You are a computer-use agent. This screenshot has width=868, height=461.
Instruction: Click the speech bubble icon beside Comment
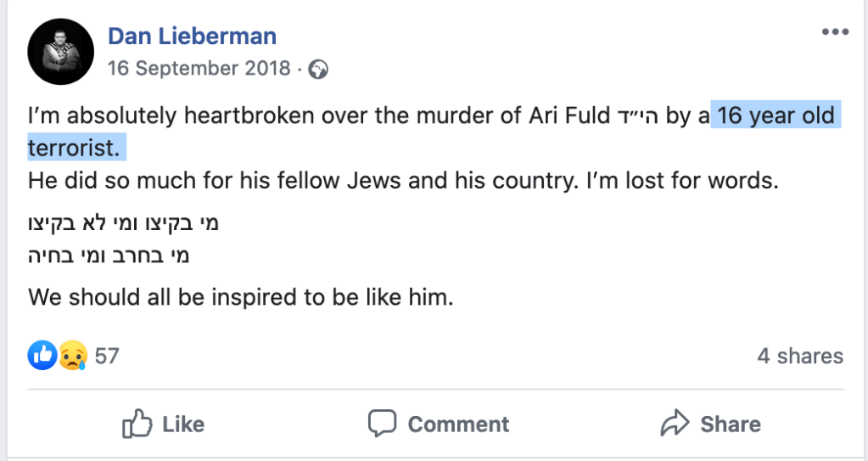[x=383, y=423]
